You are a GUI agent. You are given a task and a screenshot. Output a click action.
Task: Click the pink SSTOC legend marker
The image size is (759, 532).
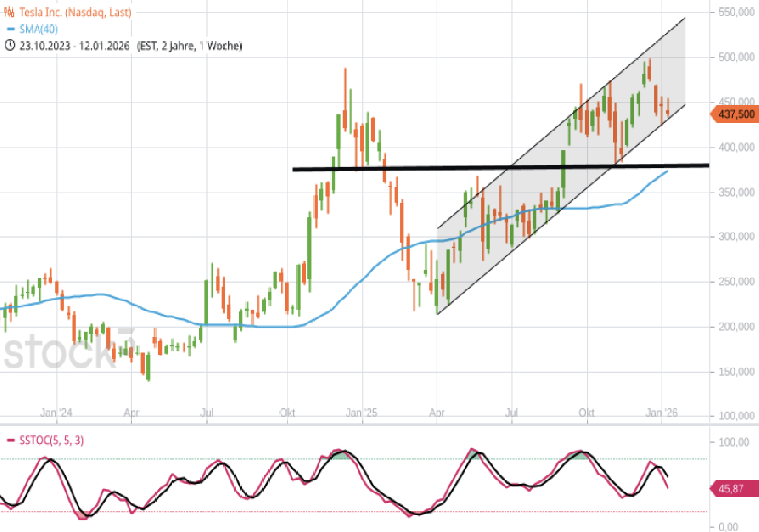[11, 440]
